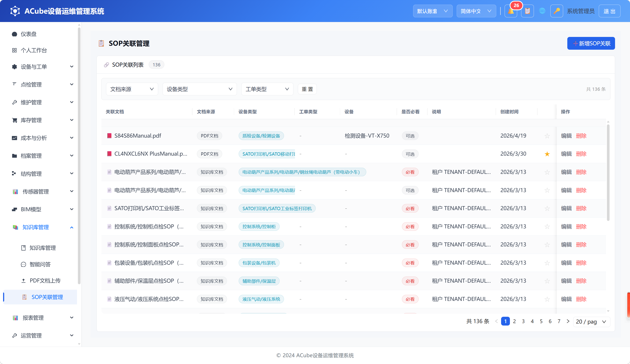Click the 质检设备/检测设备 tag
630x364 pixels.
point(261,136)
